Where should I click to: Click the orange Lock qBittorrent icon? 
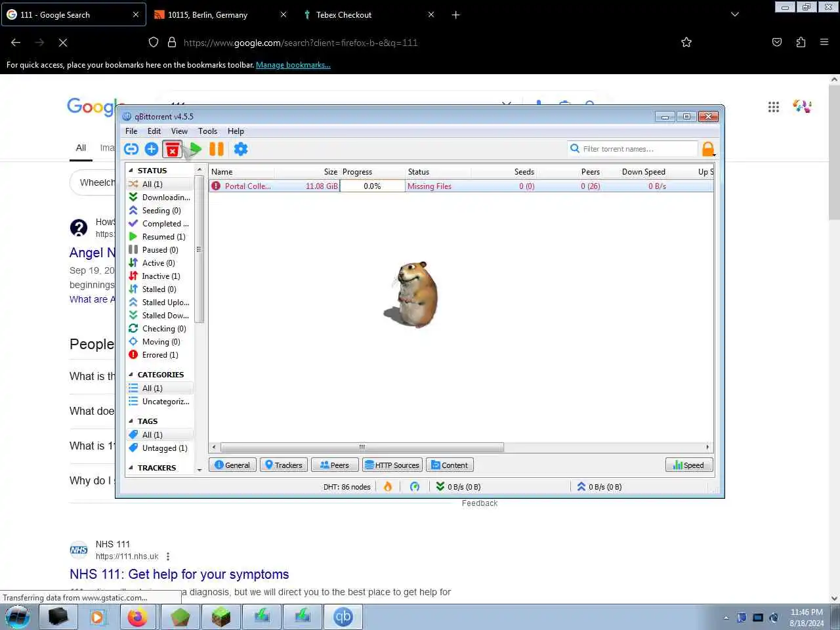click(708, 149)
